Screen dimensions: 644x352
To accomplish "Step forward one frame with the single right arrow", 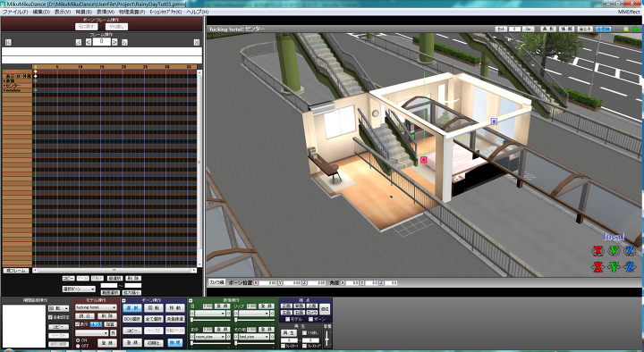I will pos(114,42).
